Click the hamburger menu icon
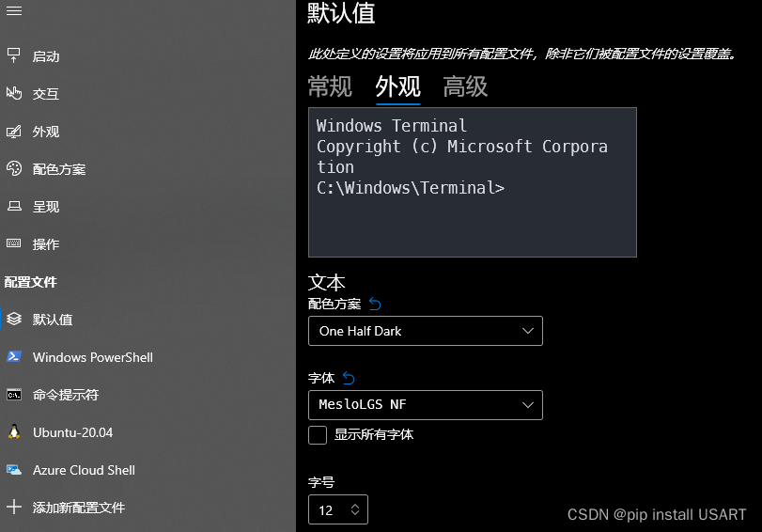The height and width of the screenshot is (532, 762). [x=14, y=9]
